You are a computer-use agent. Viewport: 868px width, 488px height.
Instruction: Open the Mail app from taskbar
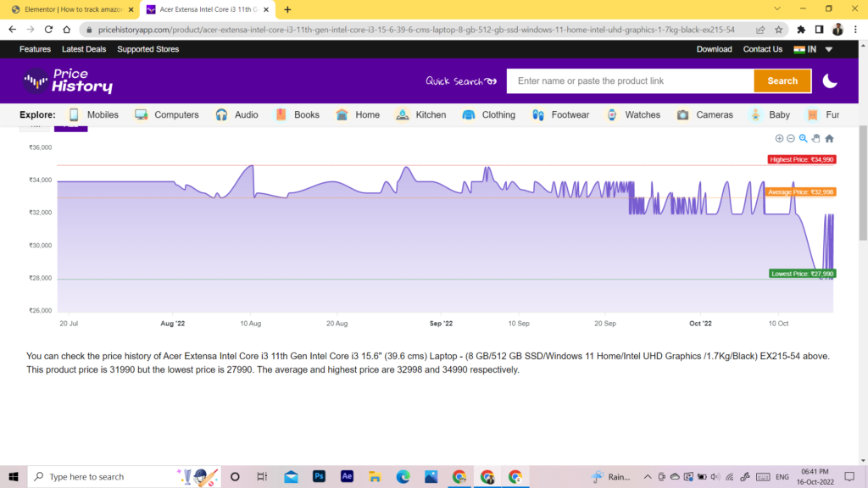pyautogui.click(x=292, y=476)
